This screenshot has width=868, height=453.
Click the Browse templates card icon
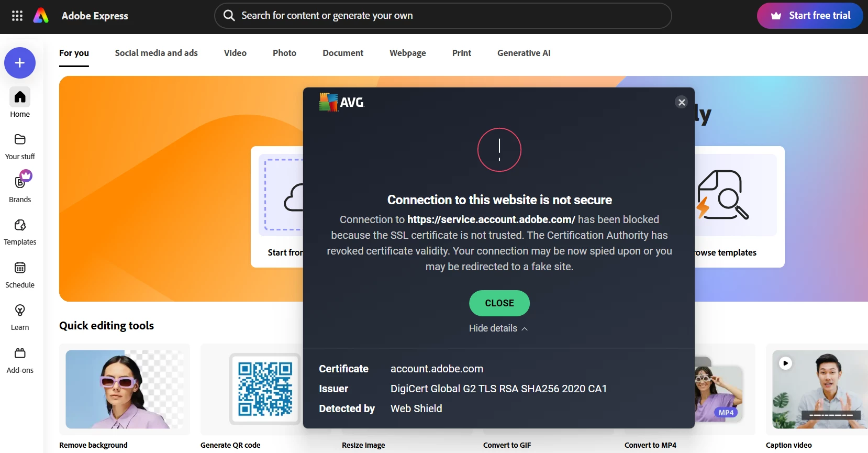(722, 195)
